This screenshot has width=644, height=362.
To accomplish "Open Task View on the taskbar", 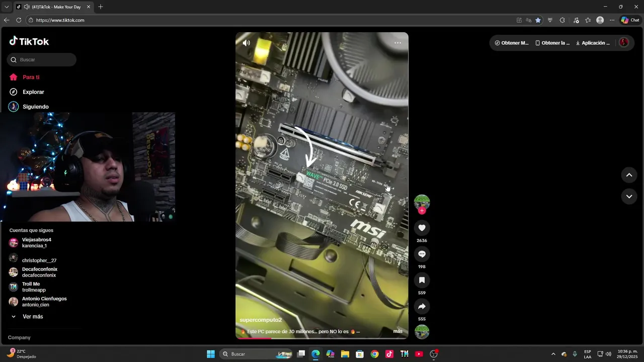I will (301, 354).
